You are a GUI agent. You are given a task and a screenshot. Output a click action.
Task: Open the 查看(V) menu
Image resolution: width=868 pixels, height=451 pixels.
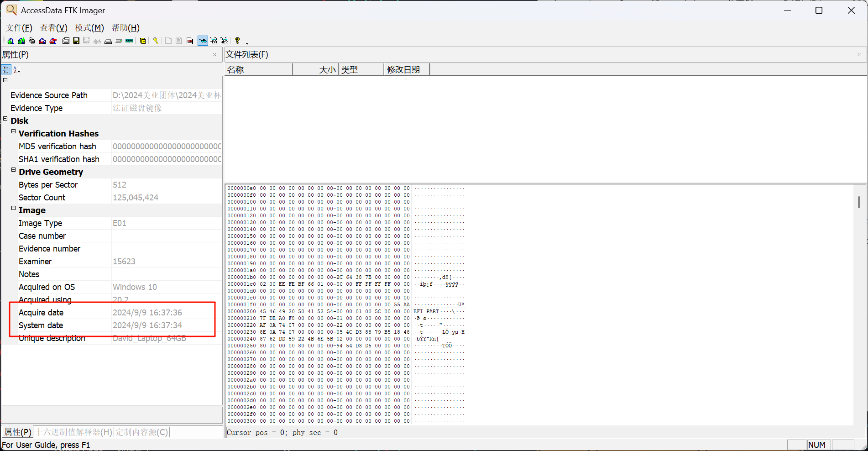pos(54,28)
